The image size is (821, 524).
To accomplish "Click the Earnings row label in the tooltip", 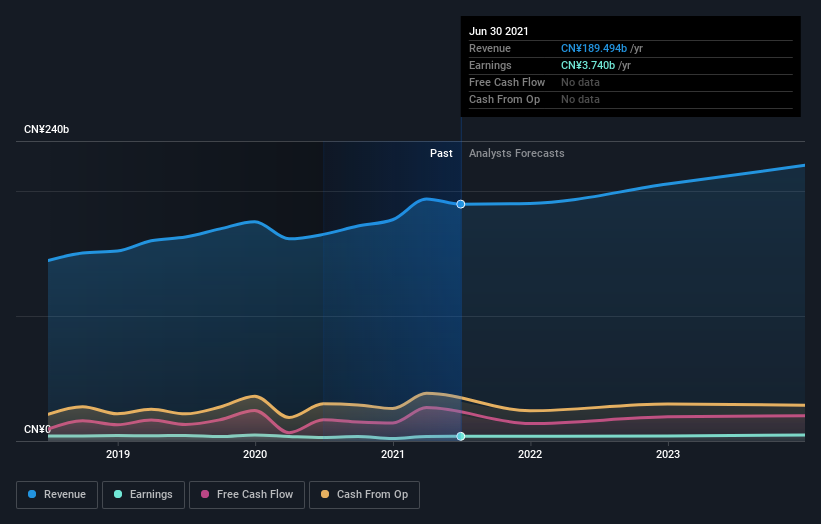I will [490, 65].
